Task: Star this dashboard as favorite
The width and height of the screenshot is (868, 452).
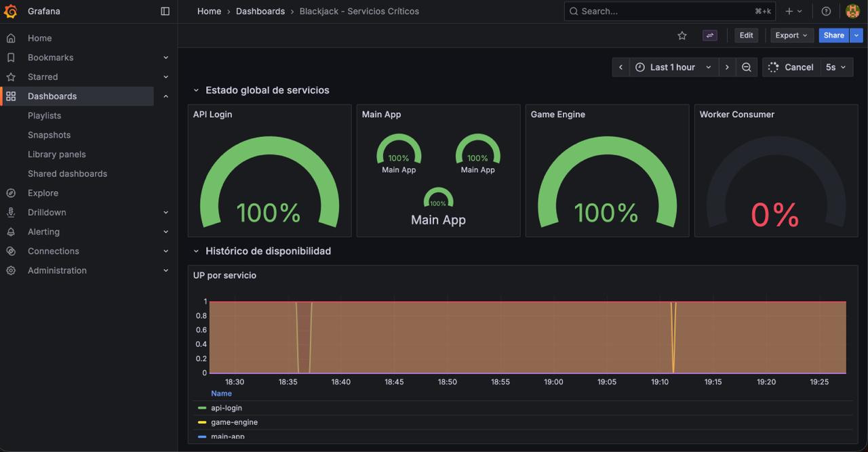Action: [x=682, y=35]
